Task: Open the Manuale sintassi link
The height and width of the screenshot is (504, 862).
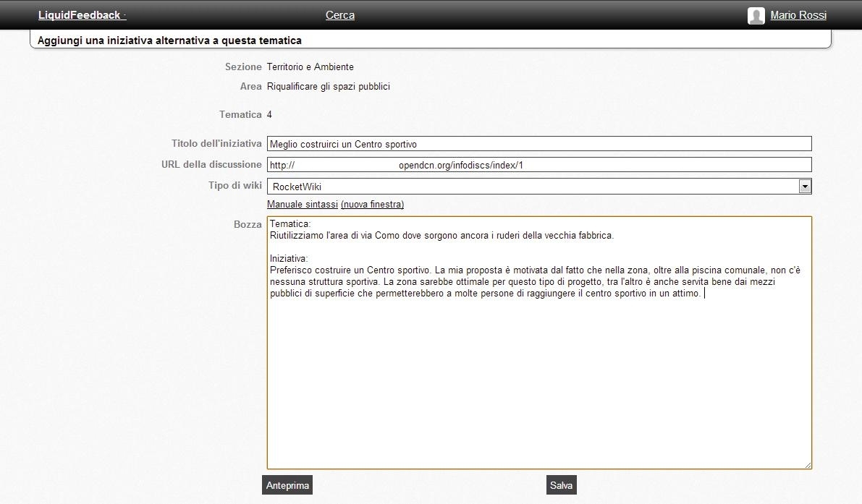Action: tap(302, 205)
